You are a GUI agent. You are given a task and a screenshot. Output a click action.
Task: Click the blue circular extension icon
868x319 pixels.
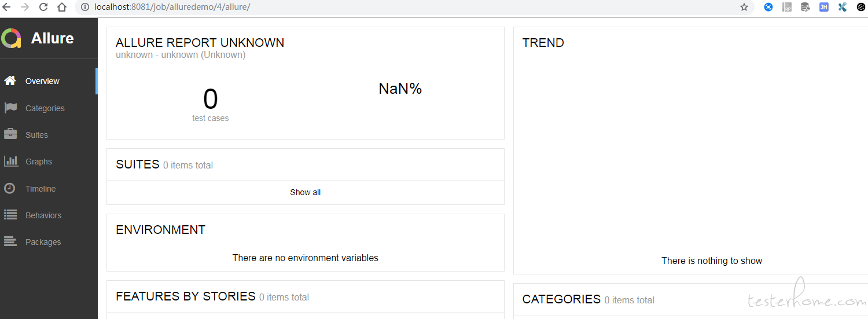click(768, 8)
